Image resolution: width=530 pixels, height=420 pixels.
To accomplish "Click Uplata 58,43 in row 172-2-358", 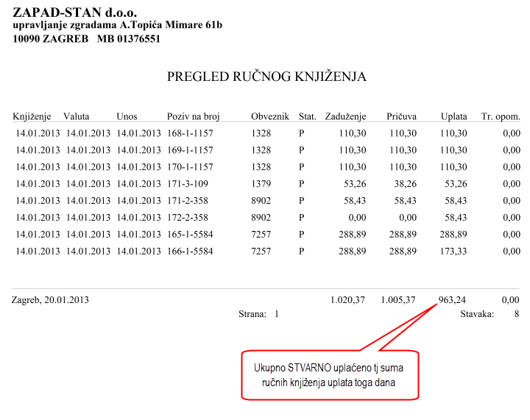I will click(456, 218).
